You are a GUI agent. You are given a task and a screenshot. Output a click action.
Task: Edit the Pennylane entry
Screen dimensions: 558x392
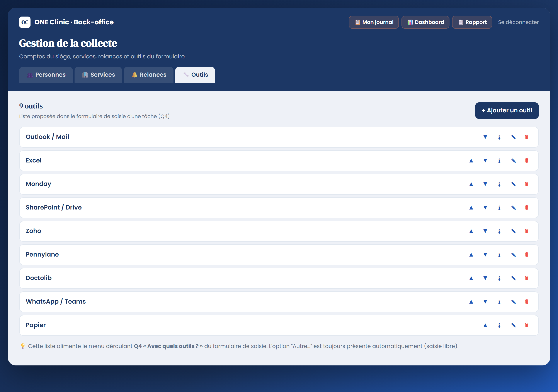pos(513,255)
